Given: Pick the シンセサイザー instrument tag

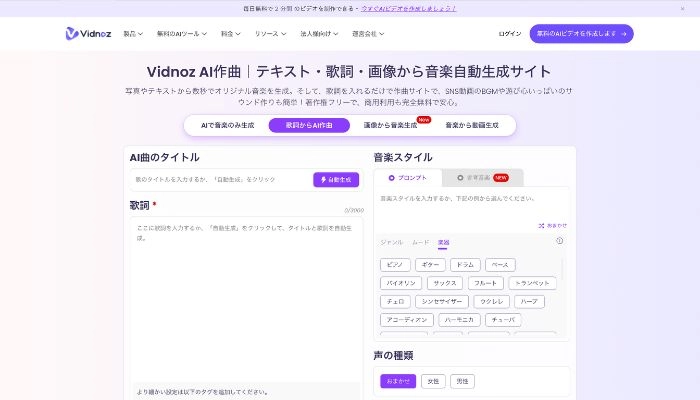Looking at the screenshot, I should (x=442, y=301).
